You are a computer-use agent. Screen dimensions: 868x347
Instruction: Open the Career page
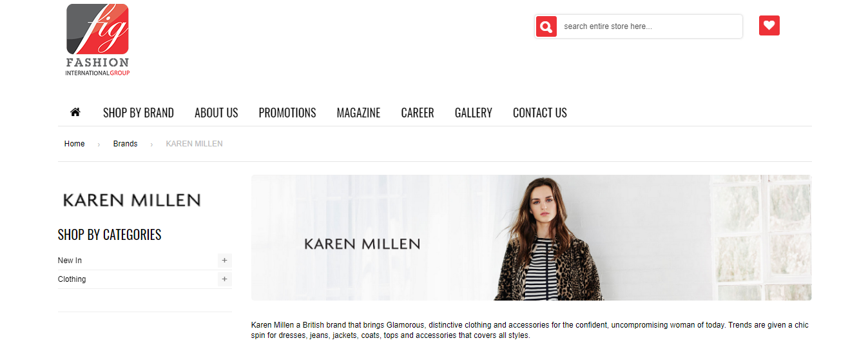click(x=418, y=113)
